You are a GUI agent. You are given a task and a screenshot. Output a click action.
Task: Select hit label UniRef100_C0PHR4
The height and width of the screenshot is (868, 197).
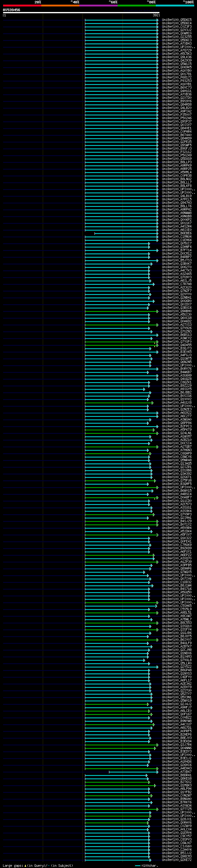click(177, 132)
